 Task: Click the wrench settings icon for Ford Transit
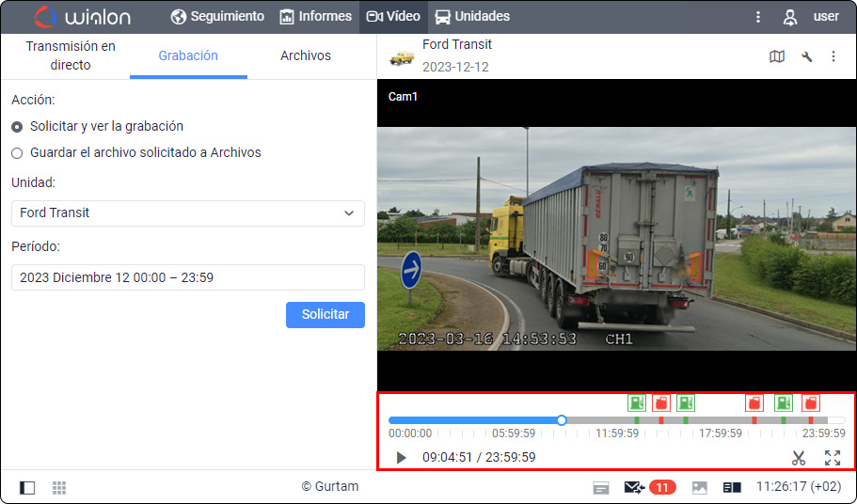click(806, 56)
